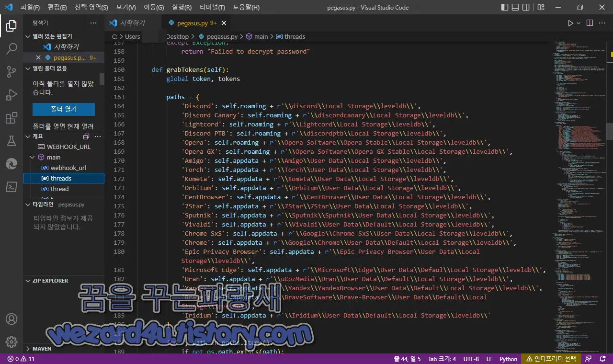Expand the MAVEN section
The height and width of the screenshot is (364, 613).
click(64, 349)
